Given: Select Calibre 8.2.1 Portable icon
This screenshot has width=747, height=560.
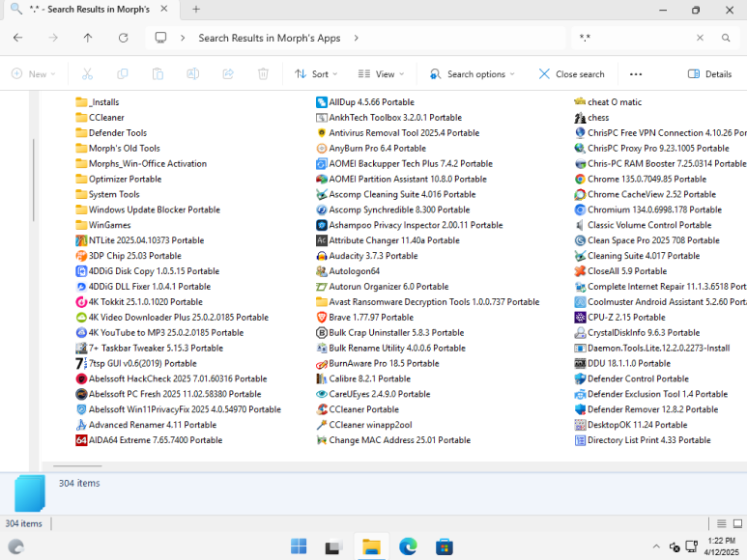Looking at the screenshot, I should (x=322, y=378).
